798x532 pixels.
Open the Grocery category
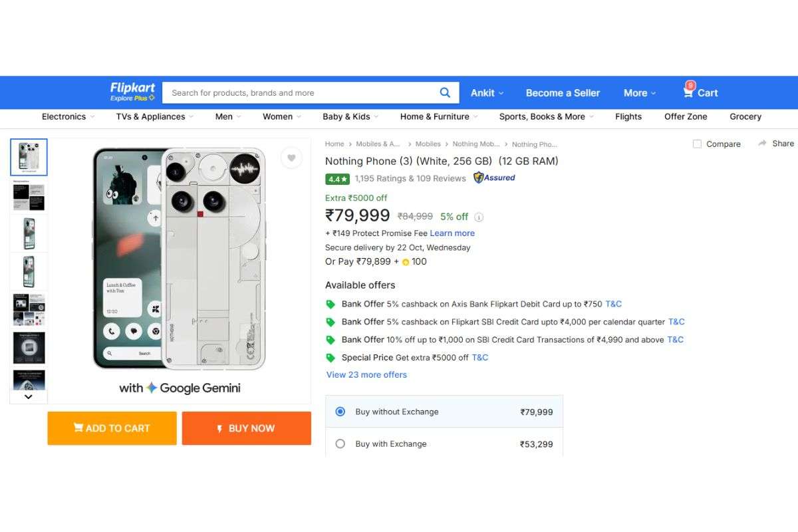744,116
